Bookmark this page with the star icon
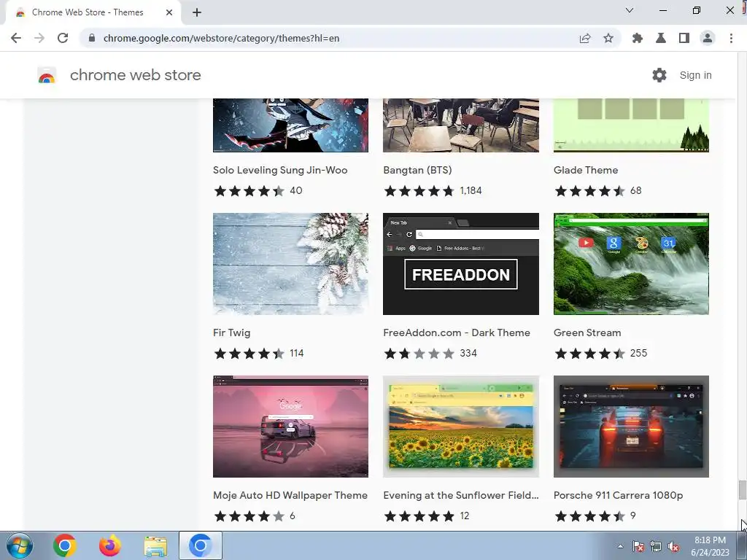Screen dimensions: 747x560 [x=608, y=38]
